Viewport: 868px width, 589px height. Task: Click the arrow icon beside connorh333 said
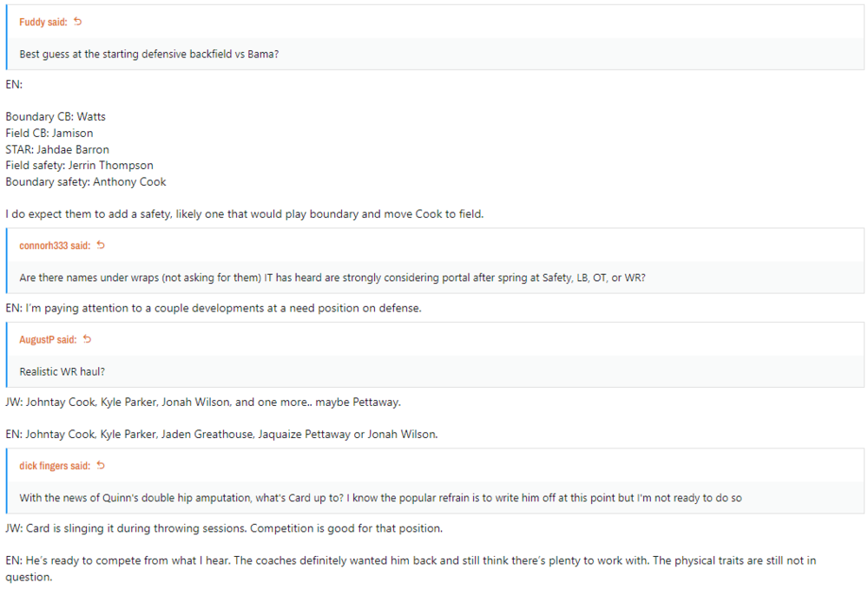pyautogui.click(x=101, y=245)
